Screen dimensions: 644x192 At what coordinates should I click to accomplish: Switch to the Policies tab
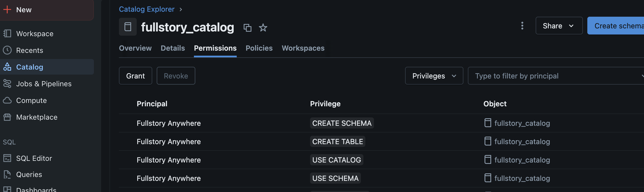click(x=259, y=48)
